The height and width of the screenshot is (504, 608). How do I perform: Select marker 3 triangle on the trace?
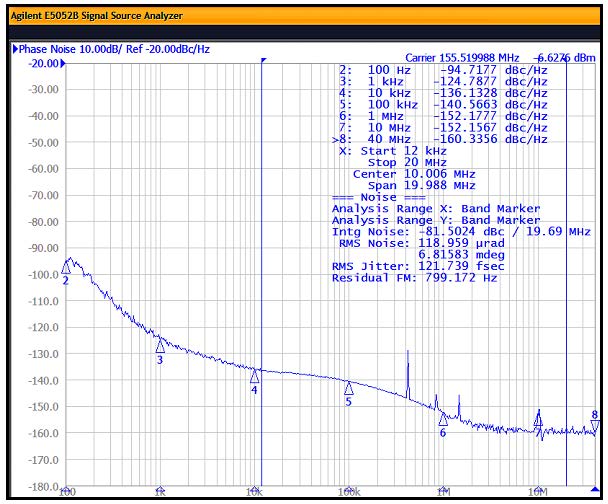tap(160, 345)
